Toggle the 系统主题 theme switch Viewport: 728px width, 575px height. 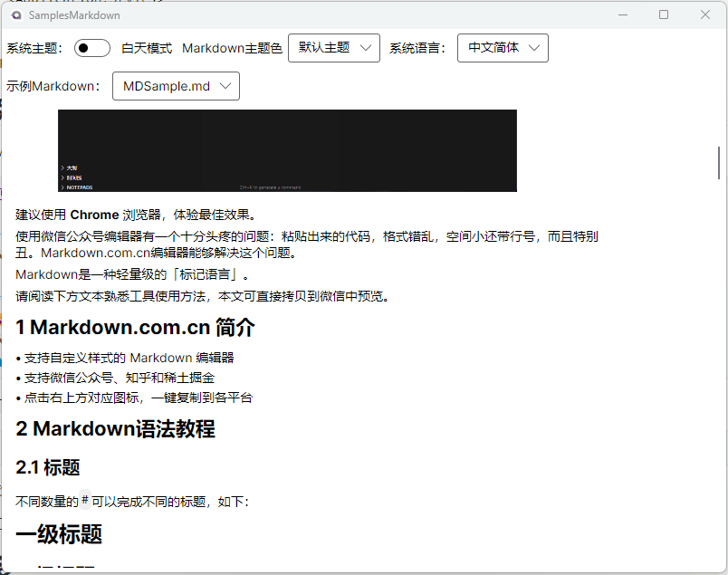coord(91,47)
